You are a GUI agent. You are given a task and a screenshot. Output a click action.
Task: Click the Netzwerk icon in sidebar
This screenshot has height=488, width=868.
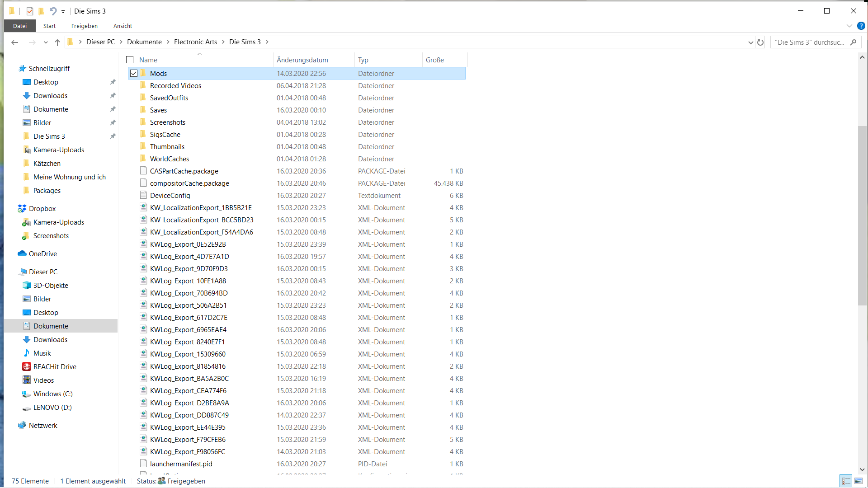pyautogui.click(x=22, y=426)
